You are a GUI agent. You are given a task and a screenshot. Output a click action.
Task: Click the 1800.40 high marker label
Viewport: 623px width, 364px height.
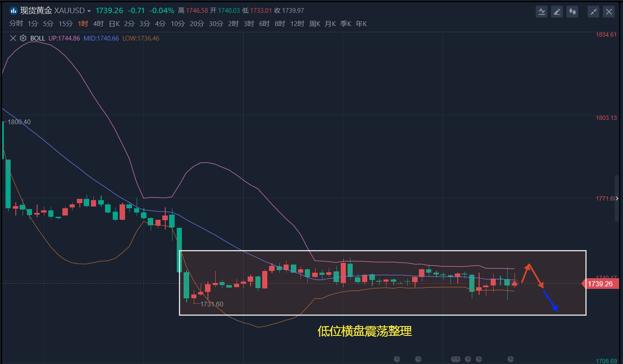[19, 122]
